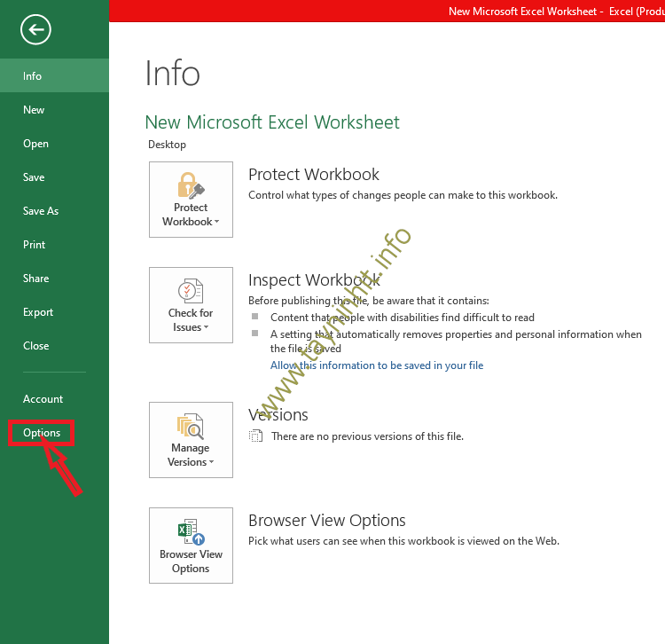
Task: Click the Check for Issues document icon
Action: click(x=191, y=290)
